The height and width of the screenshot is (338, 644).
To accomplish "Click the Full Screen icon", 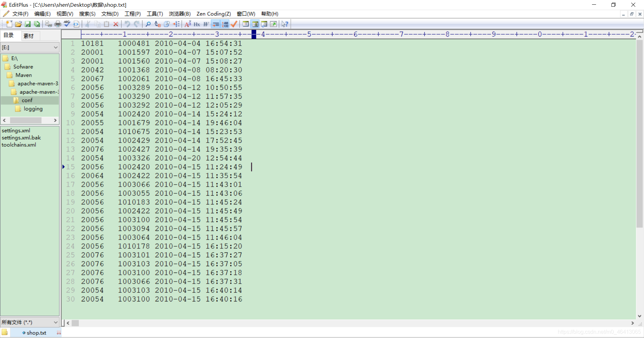I will (x=273, y=24).
